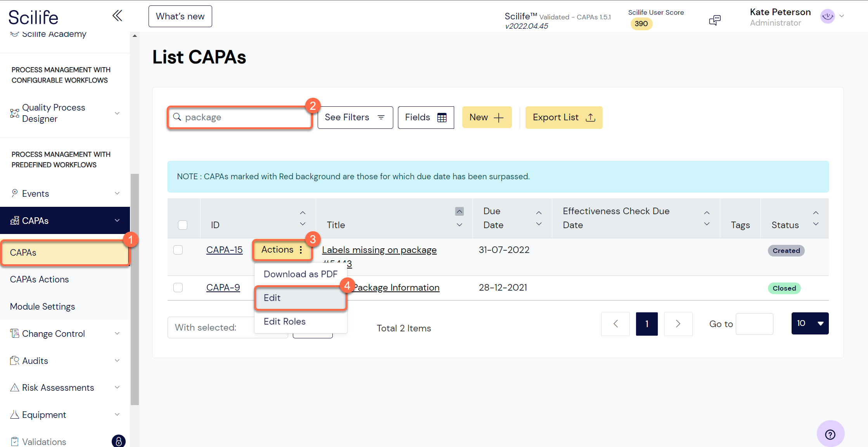Open Actions three-dot menu for CAPA-15

(301, 250)
